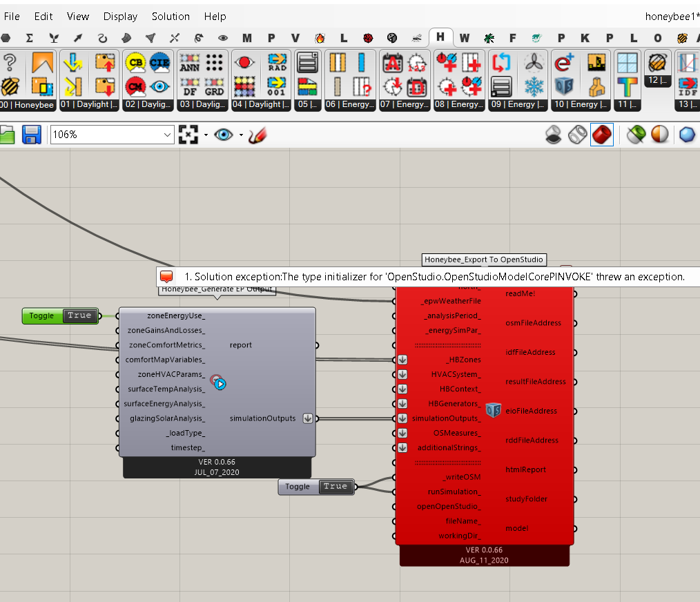The image size is (700, 602).
Task: Click the red sketch pen icon in canvas toolbar
Action: (x=257, y=135)
